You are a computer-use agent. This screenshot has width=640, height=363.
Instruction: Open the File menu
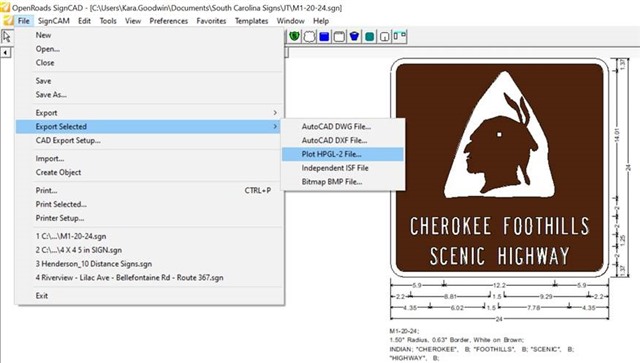24,21
